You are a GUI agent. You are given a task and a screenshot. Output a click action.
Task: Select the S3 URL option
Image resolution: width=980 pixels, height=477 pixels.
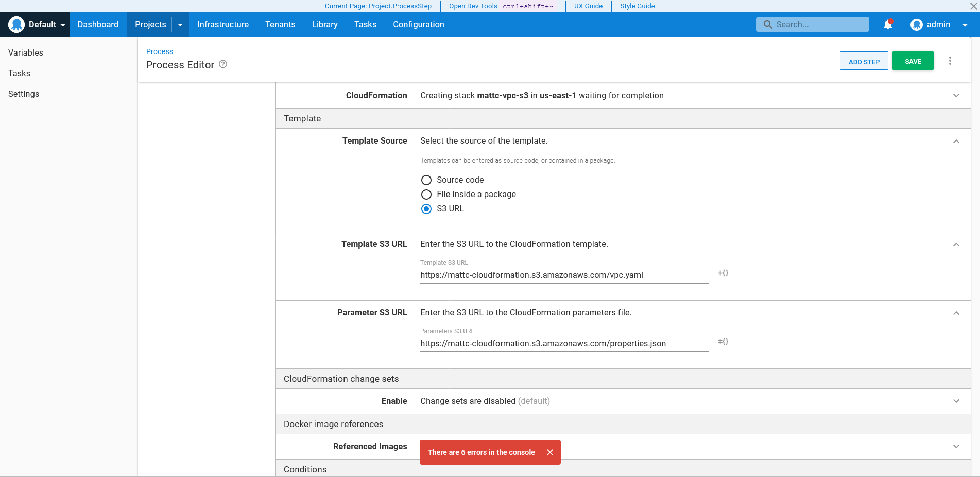pos(426,209)
